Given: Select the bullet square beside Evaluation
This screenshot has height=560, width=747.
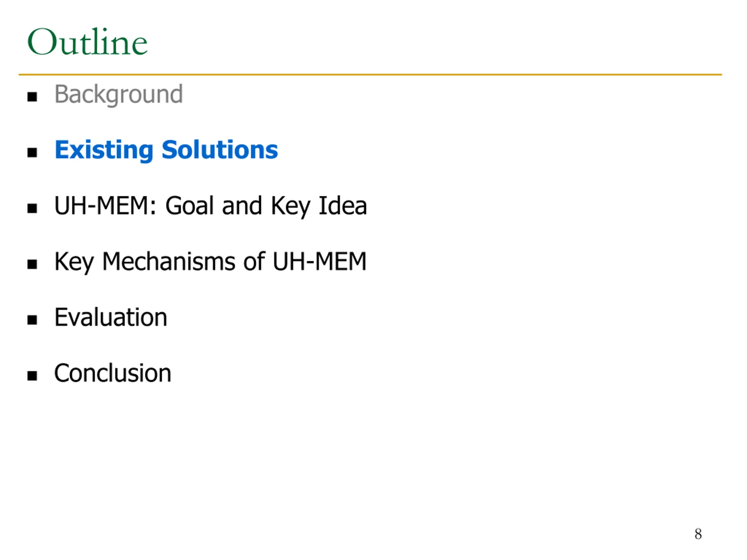Looking at the screenshot, I should [32, 320].
